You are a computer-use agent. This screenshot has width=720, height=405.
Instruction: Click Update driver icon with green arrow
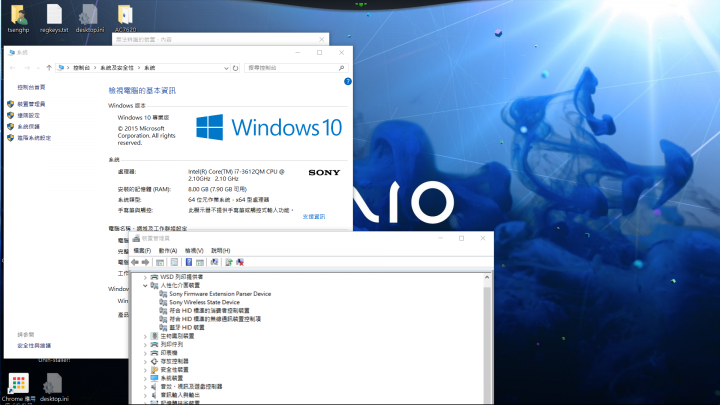click(x=229, y=262)
